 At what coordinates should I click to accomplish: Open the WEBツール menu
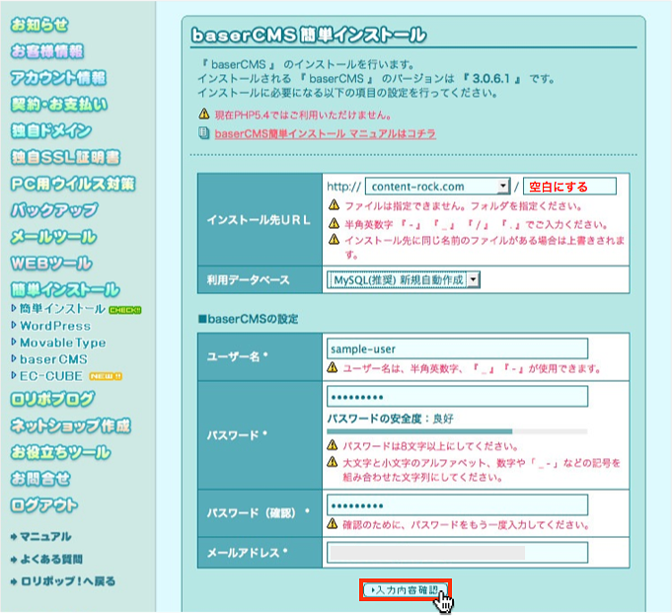[51, 264]
